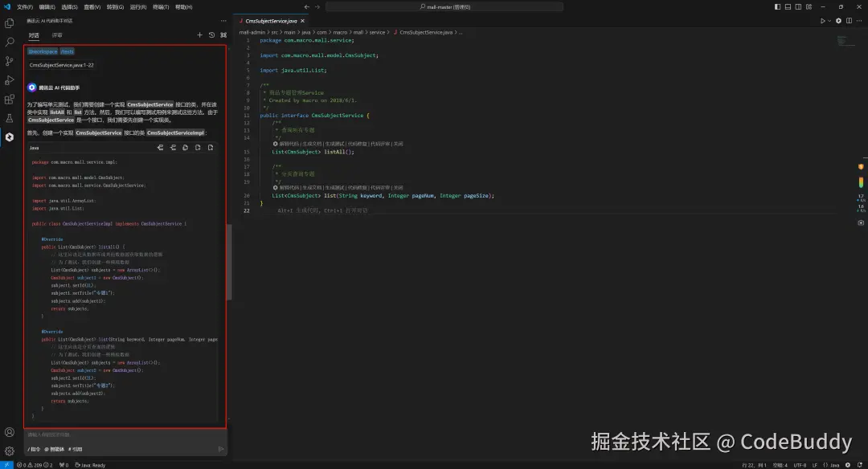
Task: Close the CmsSubjectService.java tab
Action: (x=302, y=21)
